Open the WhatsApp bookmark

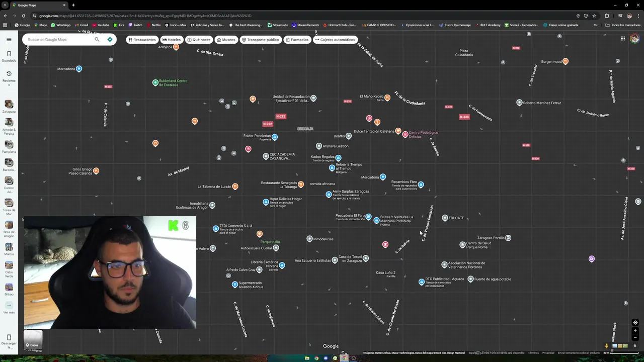[x=60, y=25]
